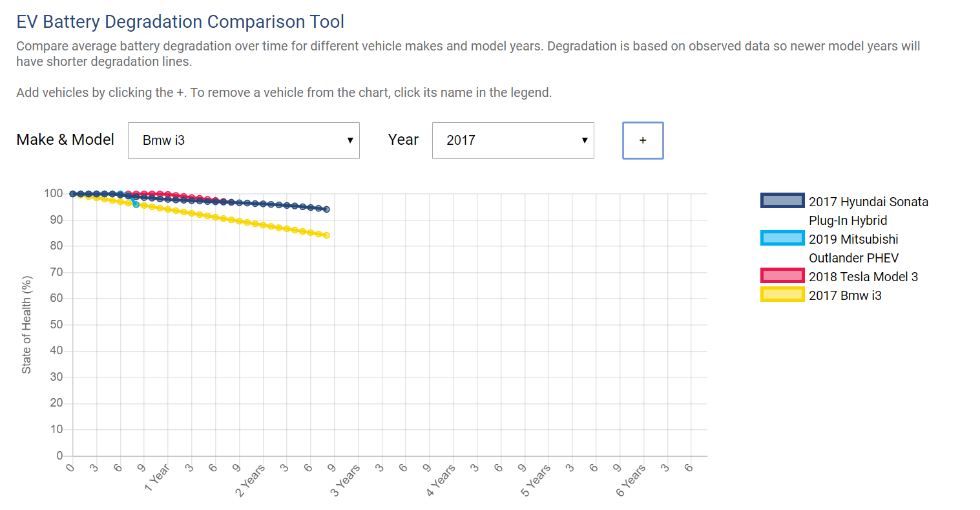This screenshot has height=510, width=980.
Task: Open the Make & Model dropdown
Action: point(244,140)
